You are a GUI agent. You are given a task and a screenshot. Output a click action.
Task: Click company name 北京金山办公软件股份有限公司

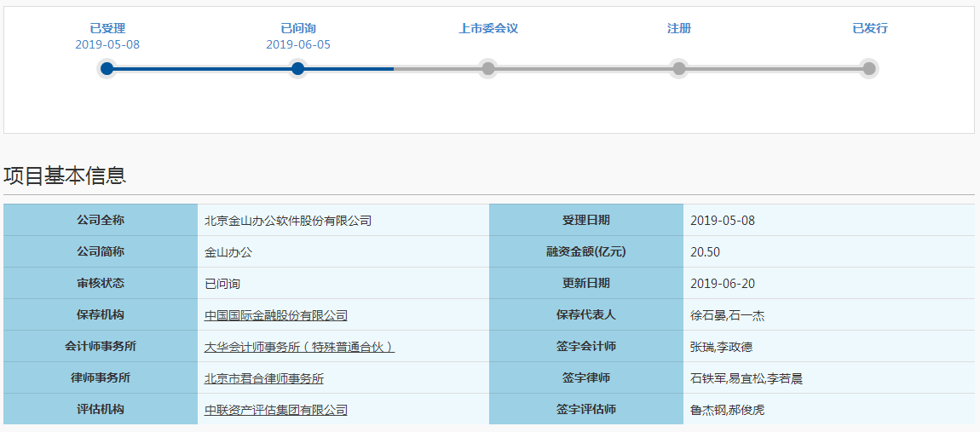[287, 221]
